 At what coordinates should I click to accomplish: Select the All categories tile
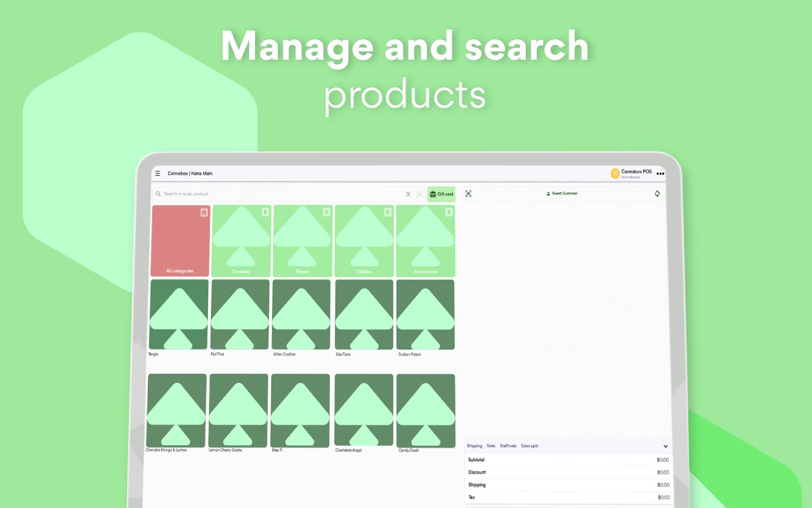pyautogui.click(x=180, y=241)
